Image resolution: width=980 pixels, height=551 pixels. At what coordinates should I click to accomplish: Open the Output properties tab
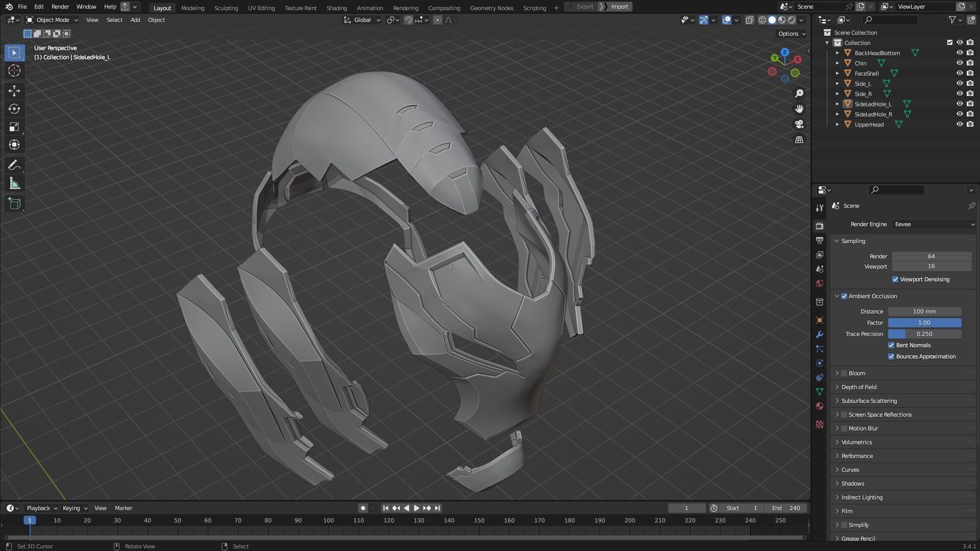pyautogui.click(x=820, y=241)
